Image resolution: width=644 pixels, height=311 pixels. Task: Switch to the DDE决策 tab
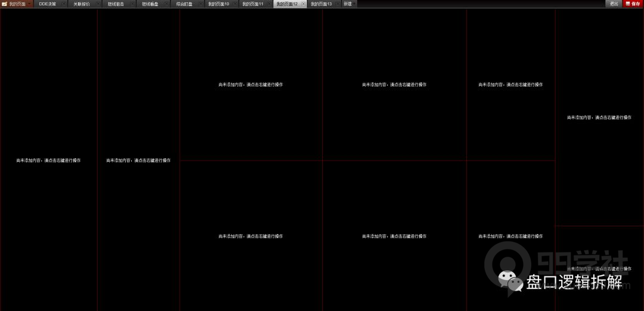coord(47,4)
